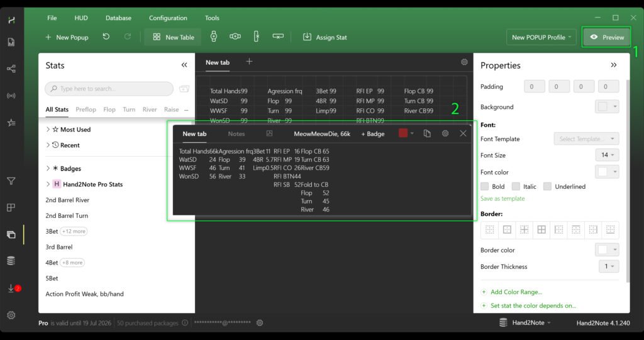Screen dimensions: 644x340
Task: Click the undo arrow in toolbar
Action: tap(106, 37)
